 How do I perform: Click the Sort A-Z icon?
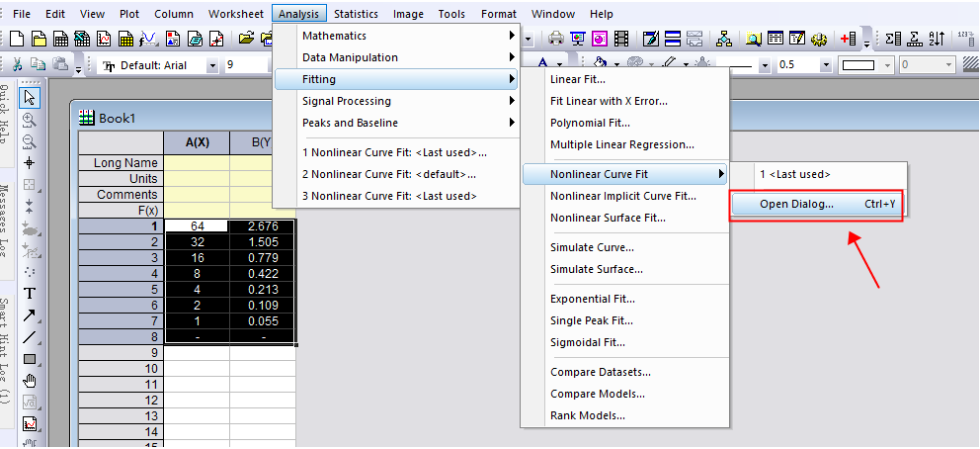pos(937,39)
